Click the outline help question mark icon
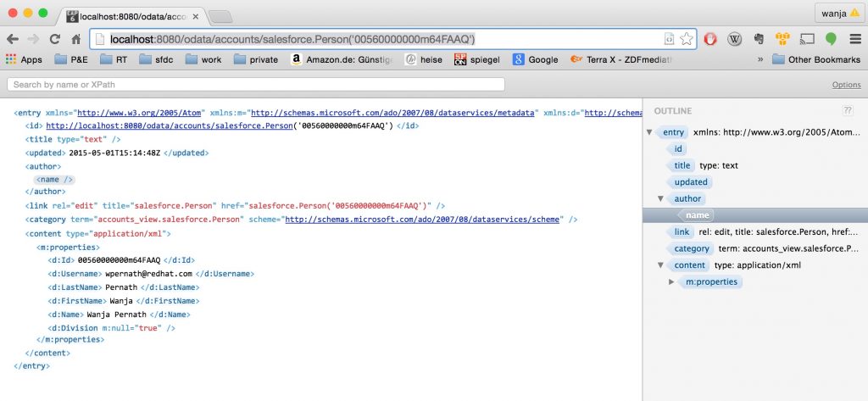The image size is (868, 401). [x=848, y=111]
